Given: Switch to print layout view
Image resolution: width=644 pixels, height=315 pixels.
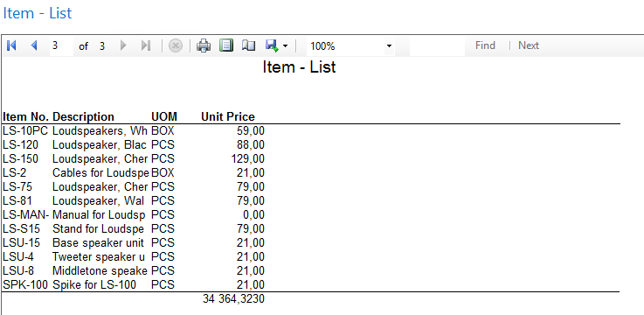Looking at the screenshot, I should (x=226, y=45).
